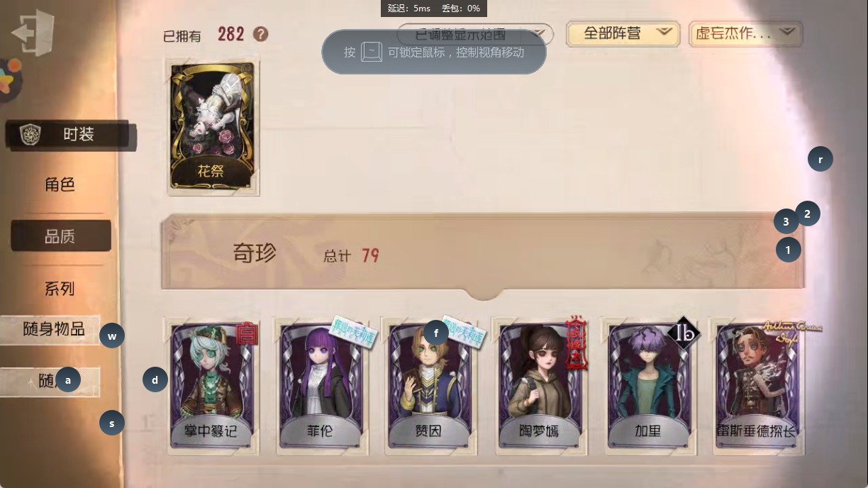Image resolution: width=868 pixels, height=488 pixels.
Task: Choose the 系列 sorting option
Action: (60, 289)
